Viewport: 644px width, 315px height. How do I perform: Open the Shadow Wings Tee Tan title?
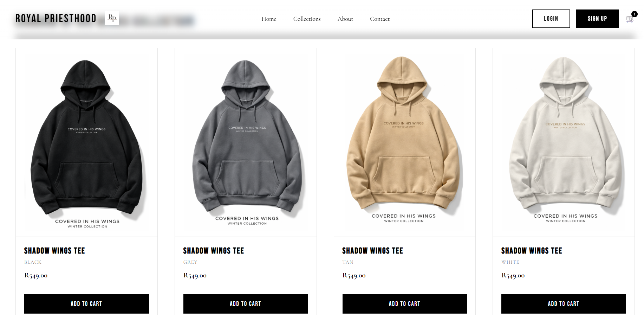[x=372, y=251]
